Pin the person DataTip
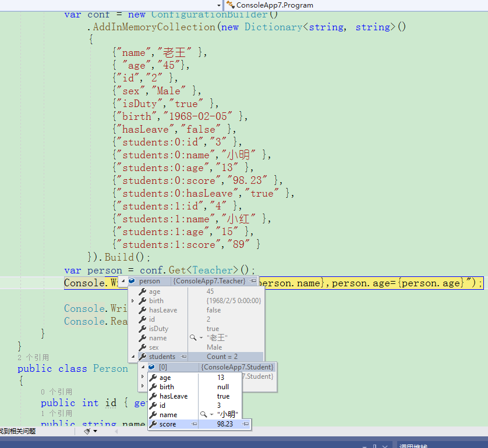 253,281
